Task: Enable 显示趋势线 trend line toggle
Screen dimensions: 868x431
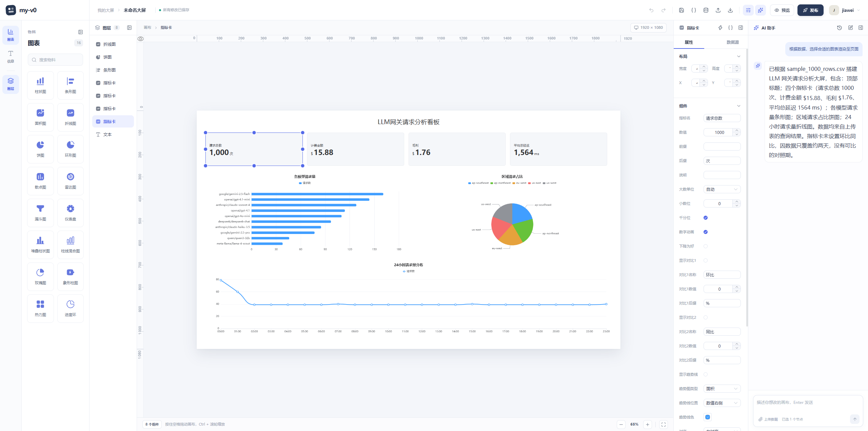Action: 706,374
